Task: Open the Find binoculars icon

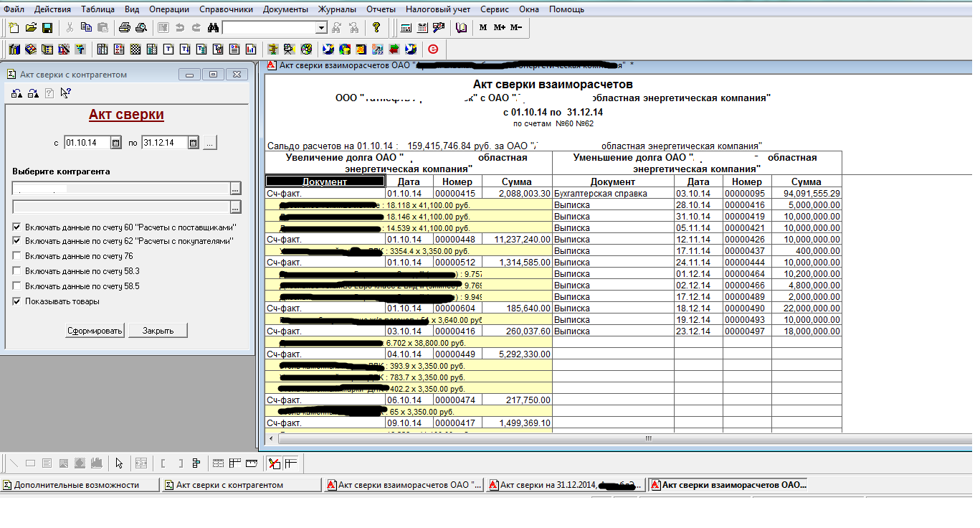Action: point(212,28)
